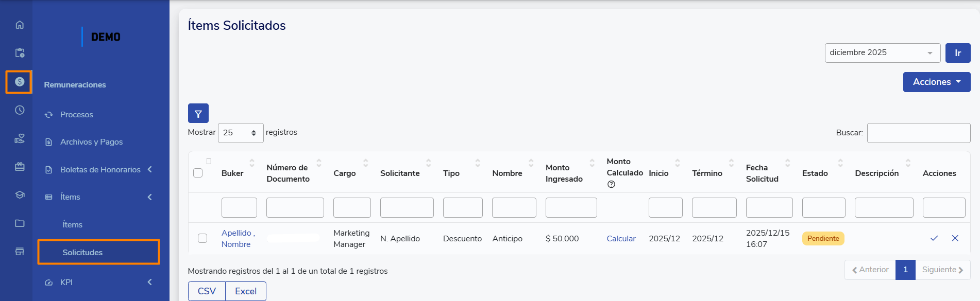Reject the request with the X icon
The image size is (980, 301).
[955, 238]
